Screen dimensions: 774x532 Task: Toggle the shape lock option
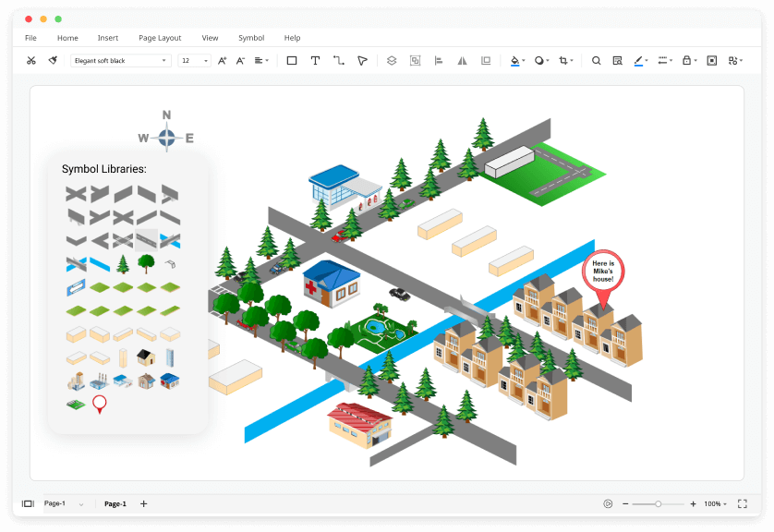686,60
